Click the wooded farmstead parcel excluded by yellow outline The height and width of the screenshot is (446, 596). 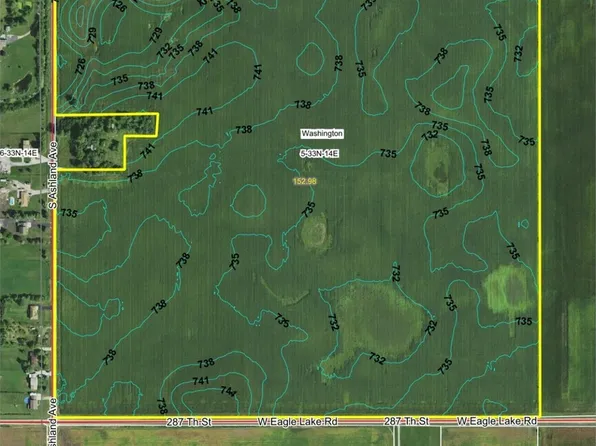pyautogui.click(x=100, y=142)
